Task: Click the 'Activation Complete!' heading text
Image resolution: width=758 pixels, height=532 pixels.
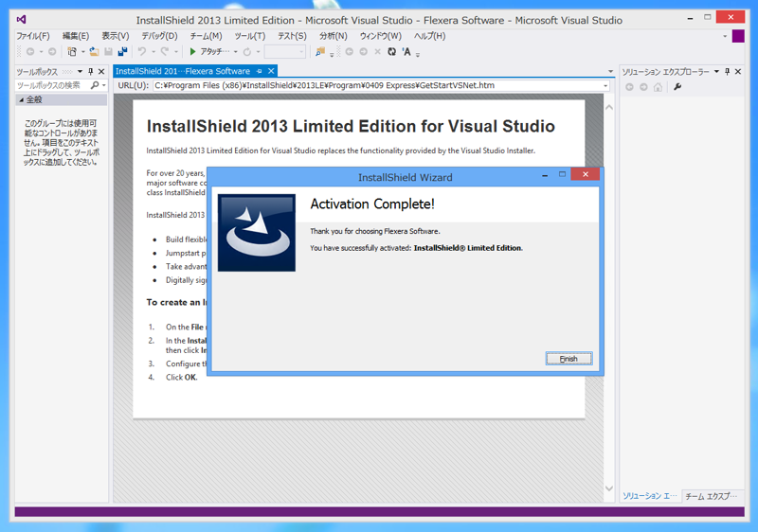Action: click(372, 204)
